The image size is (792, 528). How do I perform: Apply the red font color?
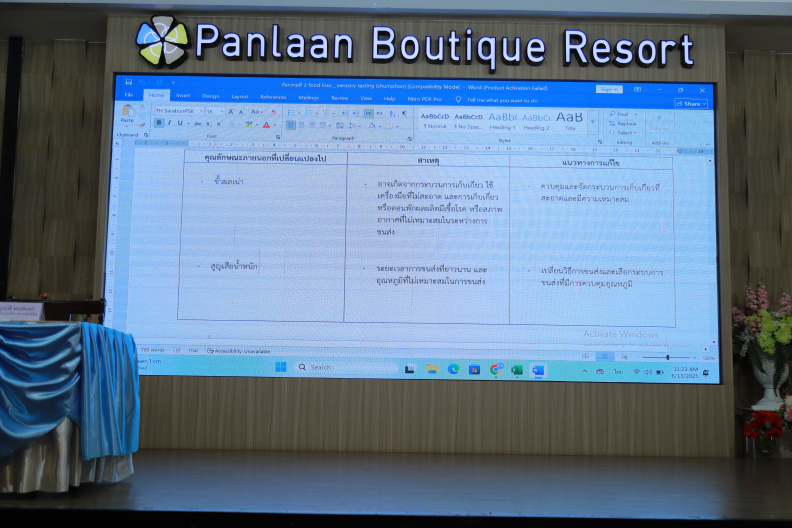point(266,125)
